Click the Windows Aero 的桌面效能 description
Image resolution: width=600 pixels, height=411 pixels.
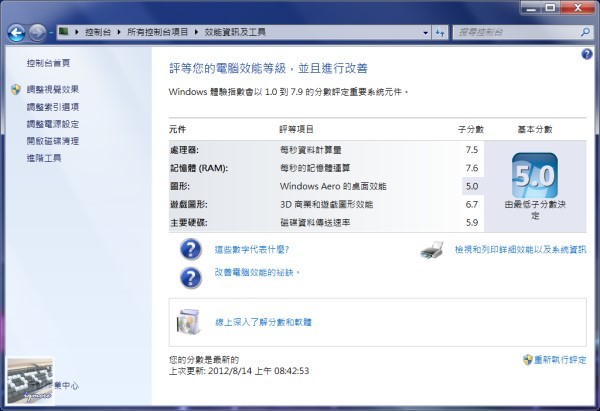click(333, 186)
